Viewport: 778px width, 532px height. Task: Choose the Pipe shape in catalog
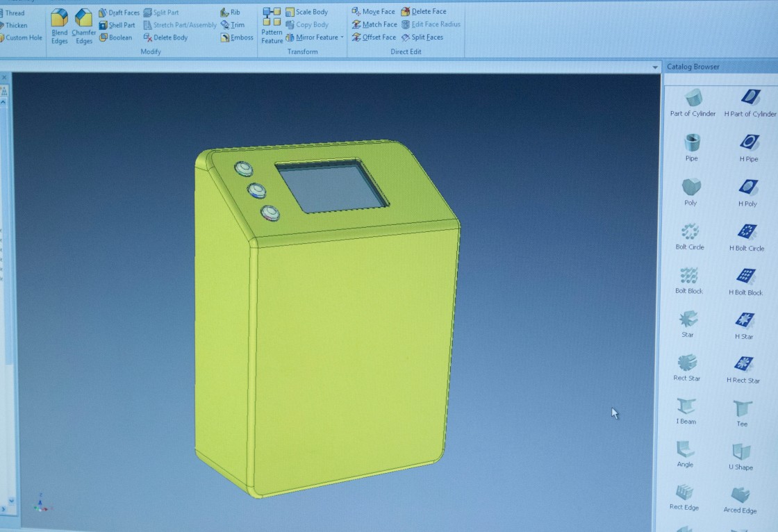(x=692, y=144)
